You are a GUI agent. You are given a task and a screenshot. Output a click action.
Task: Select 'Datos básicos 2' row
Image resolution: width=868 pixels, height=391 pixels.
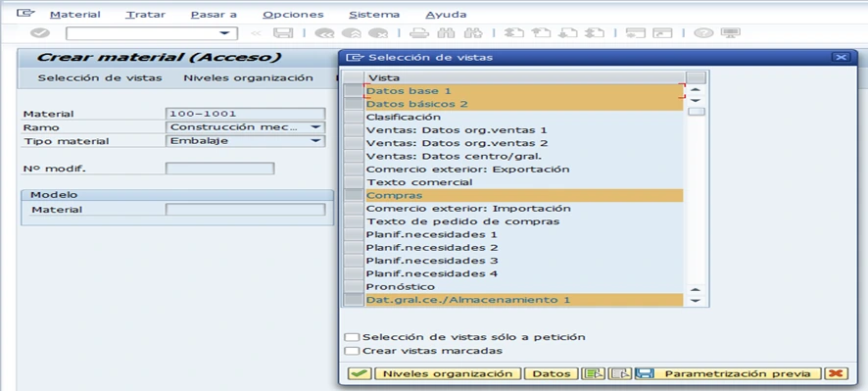point(524,104)
